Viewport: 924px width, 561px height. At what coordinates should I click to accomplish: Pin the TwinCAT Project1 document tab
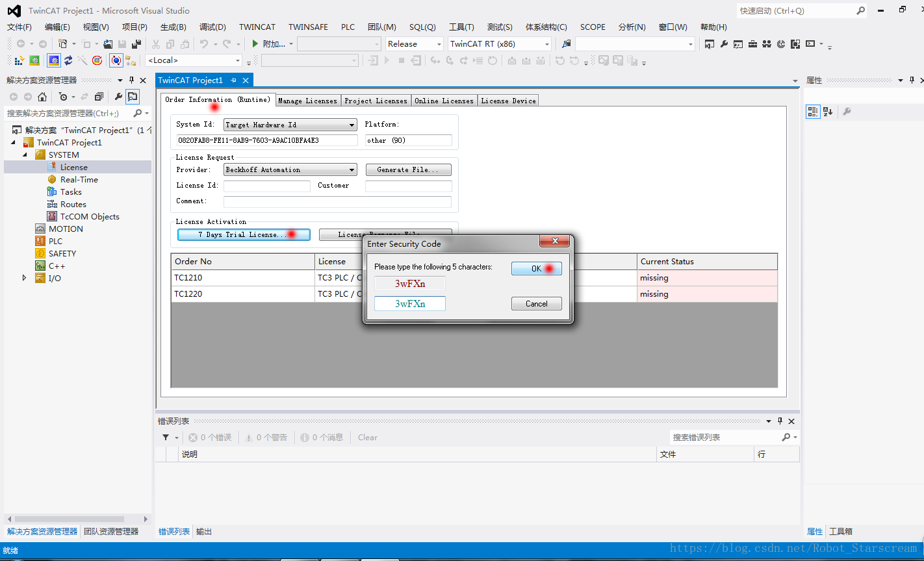pos(234,81)
